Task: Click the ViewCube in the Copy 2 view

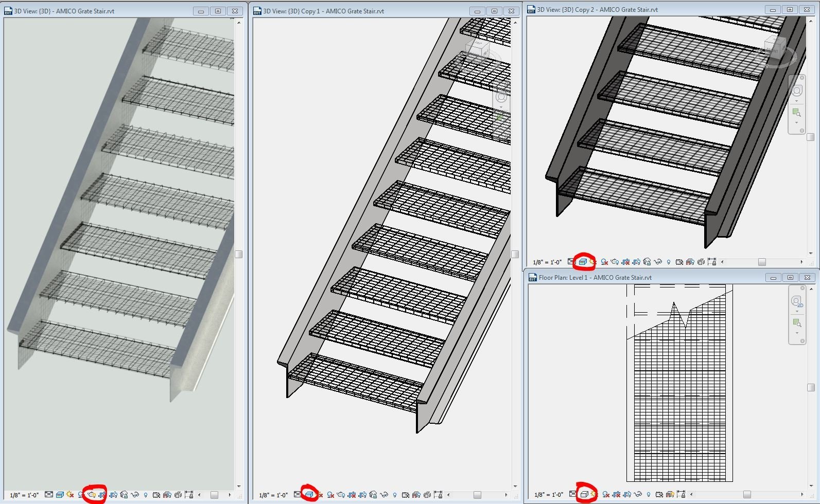Action: 775,46
